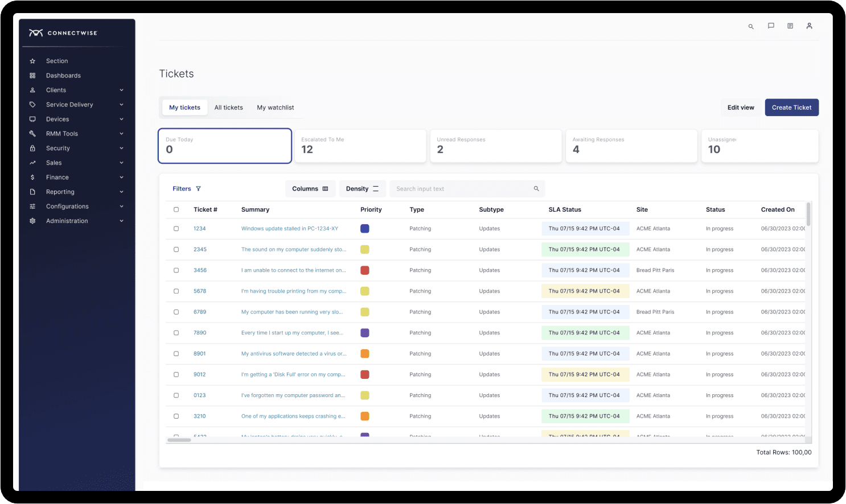Expand the Sales chevron
The height and width of the screenshot is (504, 846).
point(122,163)
